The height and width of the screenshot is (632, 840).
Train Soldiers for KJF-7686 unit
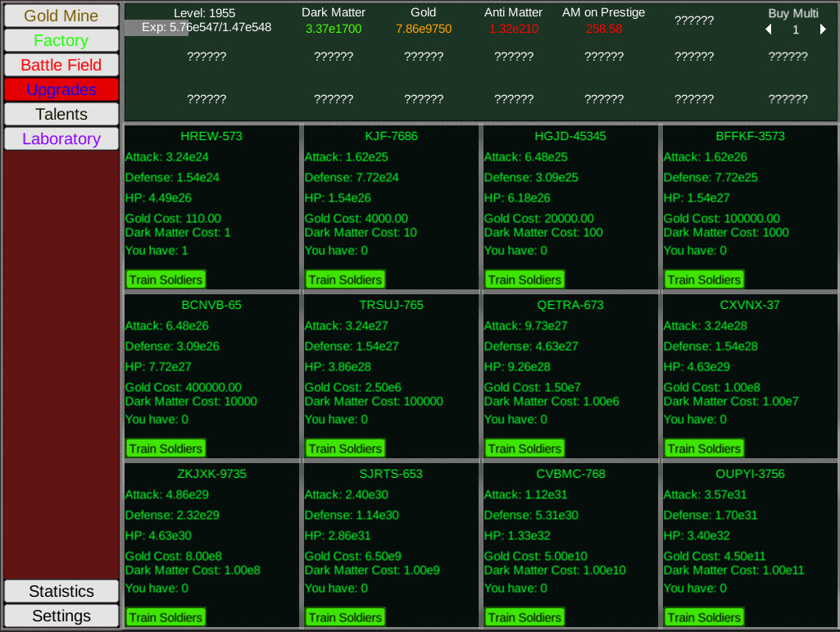click(345, 280)
